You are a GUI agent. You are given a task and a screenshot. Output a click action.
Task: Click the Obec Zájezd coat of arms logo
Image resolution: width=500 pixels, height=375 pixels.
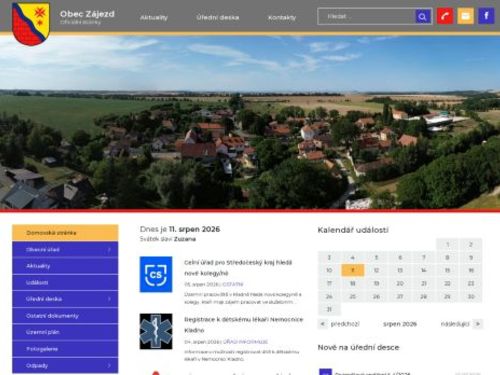(31, 23)
